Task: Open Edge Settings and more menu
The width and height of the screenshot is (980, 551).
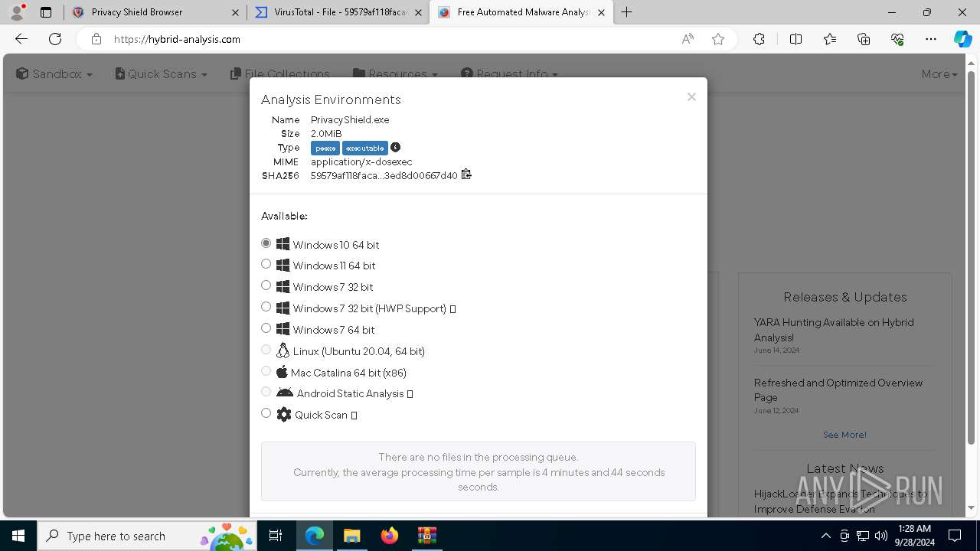Action: (x=931, y=39)
